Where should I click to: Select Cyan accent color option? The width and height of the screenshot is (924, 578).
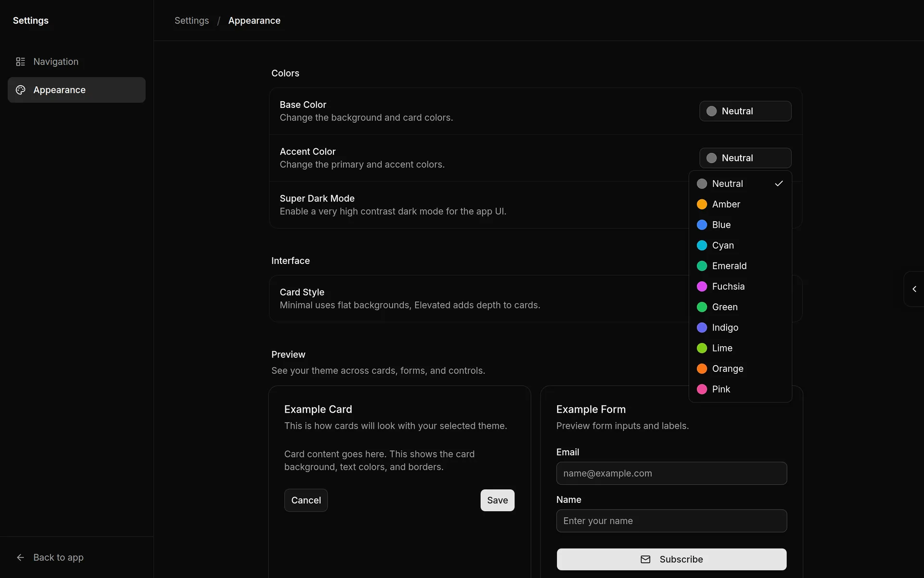pyautogui.click(x=740, y=245)
